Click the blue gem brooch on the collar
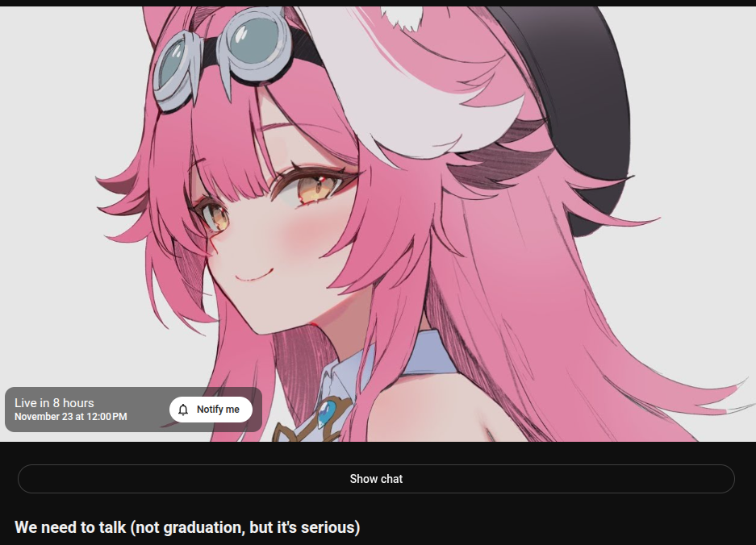 pyautogui.click(x=326, y=413)
